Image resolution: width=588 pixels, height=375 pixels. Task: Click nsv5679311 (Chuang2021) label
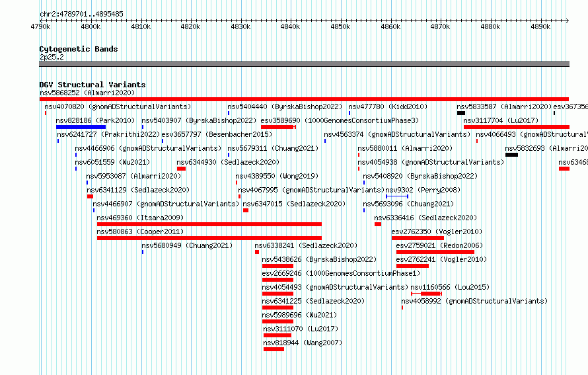point(273,148)
